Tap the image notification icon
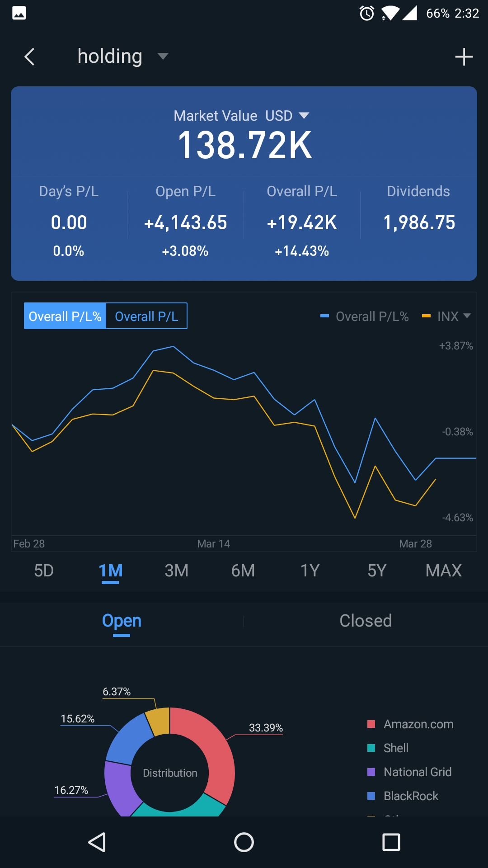Viewport: 488px width, 868px height. click(x=19, y=13)
